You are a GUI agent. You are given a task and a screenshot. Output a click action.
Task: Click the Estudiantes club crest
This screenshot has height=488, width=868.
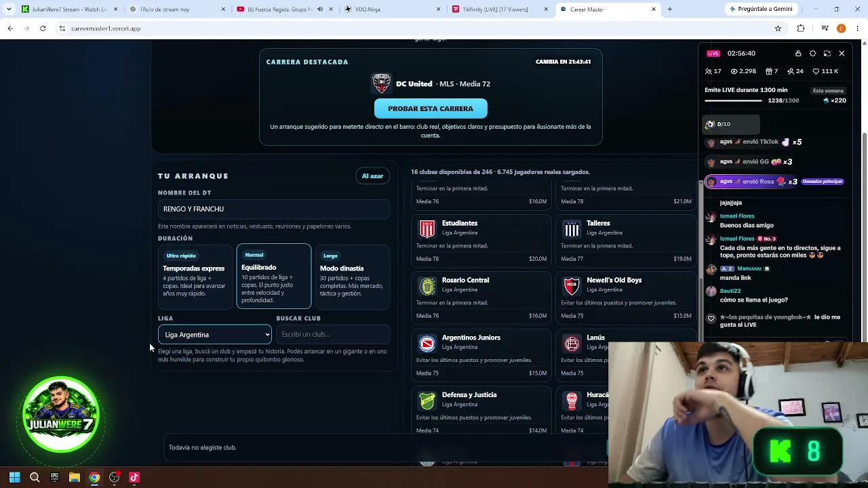click(427, 228)
